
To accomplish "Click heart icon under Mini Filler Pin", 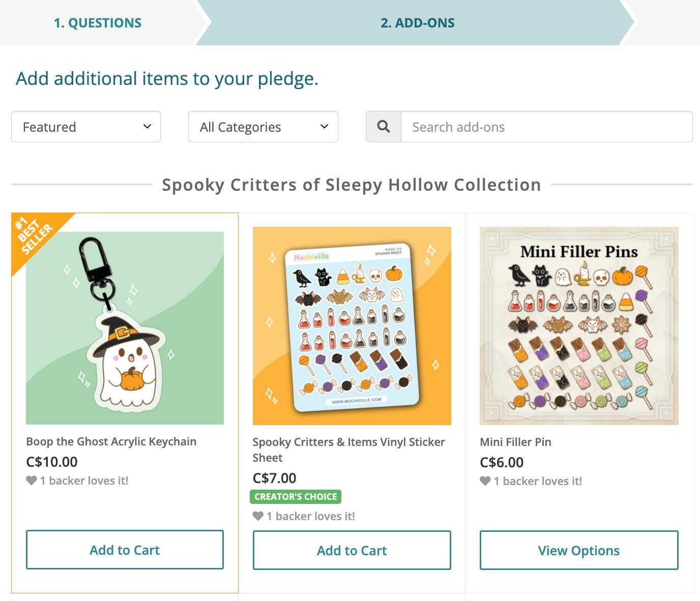I will [x=485, y=481].
